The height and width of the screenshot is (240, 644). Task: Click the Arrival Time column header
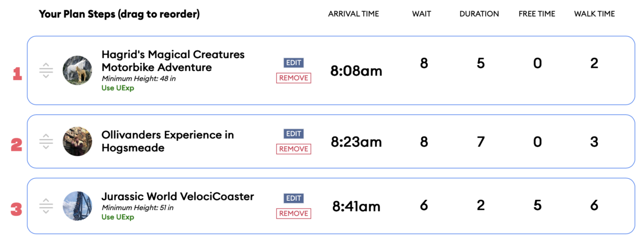click(x=354, y=14)
